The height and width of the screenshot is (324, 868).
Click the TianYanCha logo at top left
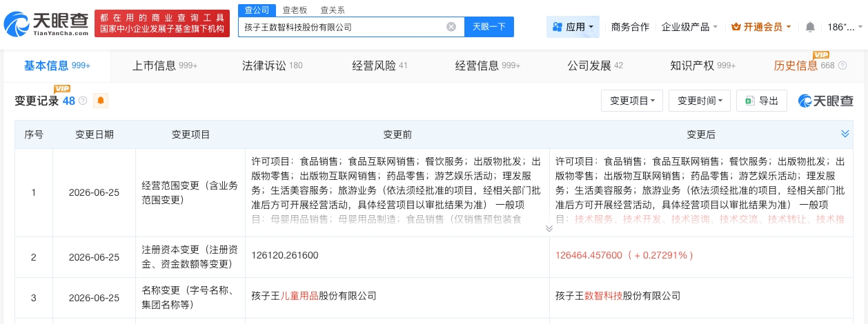[47, 24]
